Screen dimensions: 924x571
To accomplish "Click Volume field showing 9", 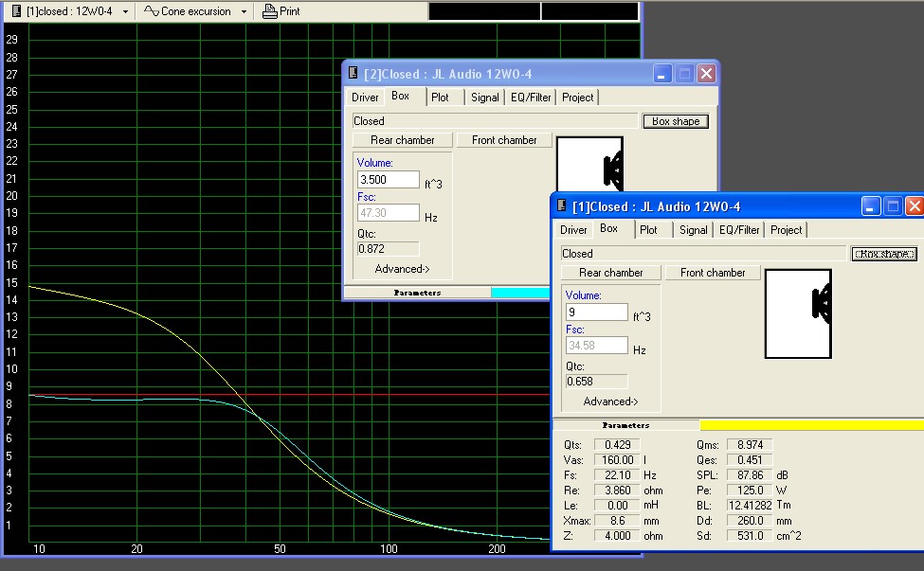I will click(597, 312).
